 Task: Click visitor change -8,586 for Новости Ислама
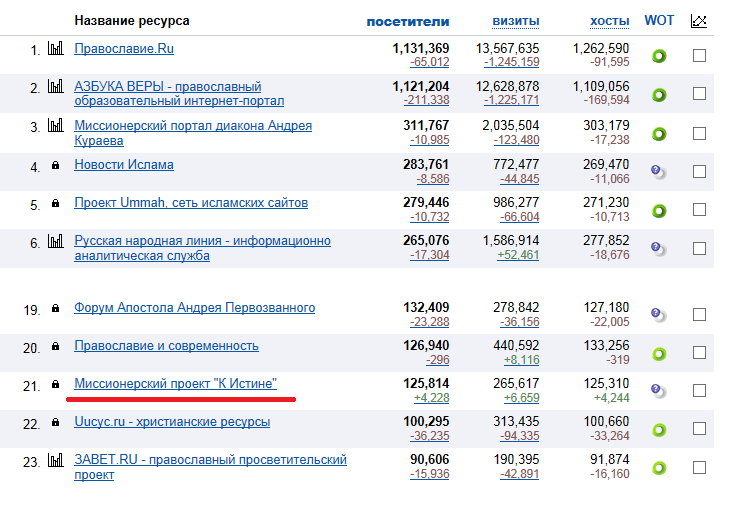click(433, 179)
